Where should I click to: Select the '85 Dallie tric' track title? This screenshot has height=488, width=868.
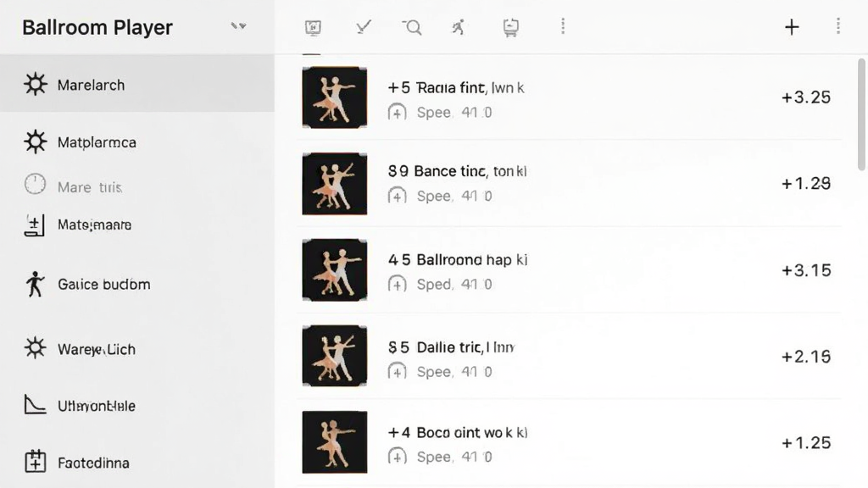pos(451,347)
